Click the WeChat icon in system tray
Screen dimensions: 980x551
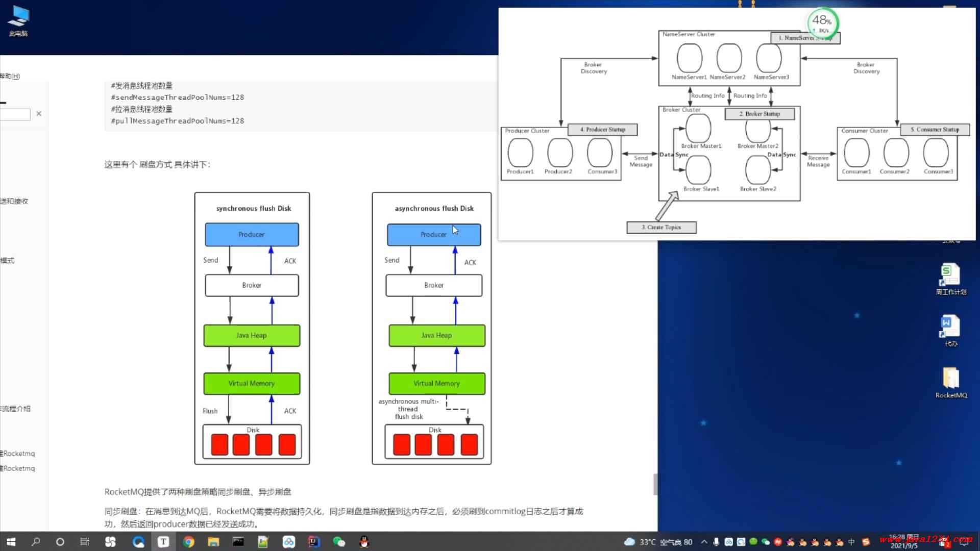pyautogui.click(x=766, y=542)
